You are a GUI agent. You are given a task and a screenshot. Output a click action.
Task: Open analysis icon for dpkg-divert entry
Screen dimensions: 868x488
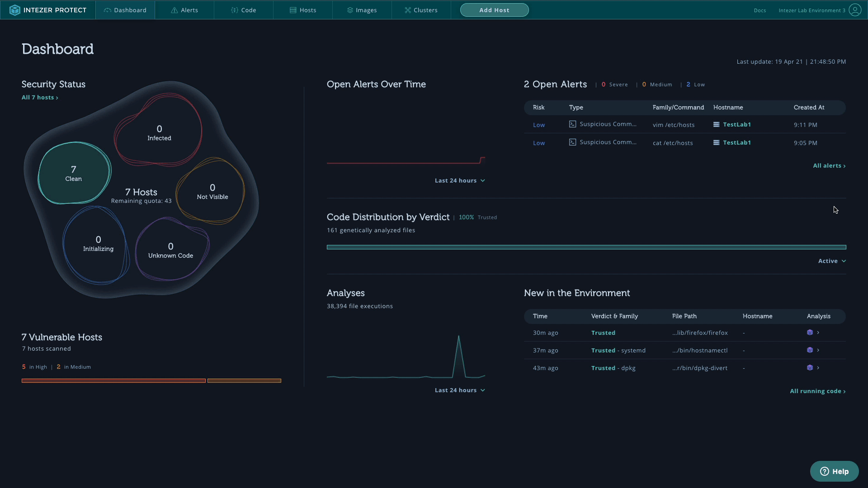click(x=810, y=368)
